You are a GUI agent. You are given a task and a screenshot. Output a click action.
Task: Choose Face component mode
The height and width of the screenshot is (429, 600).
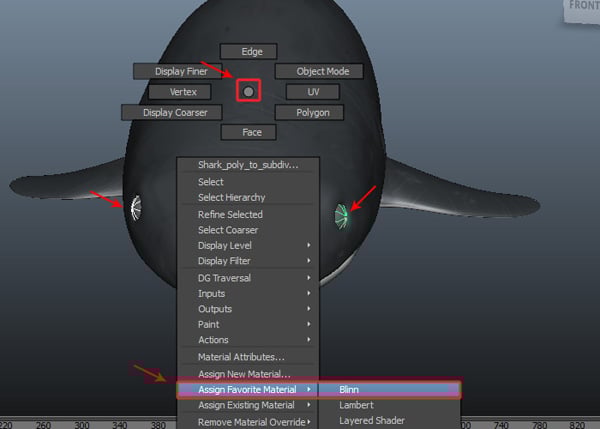pos(248,132)
